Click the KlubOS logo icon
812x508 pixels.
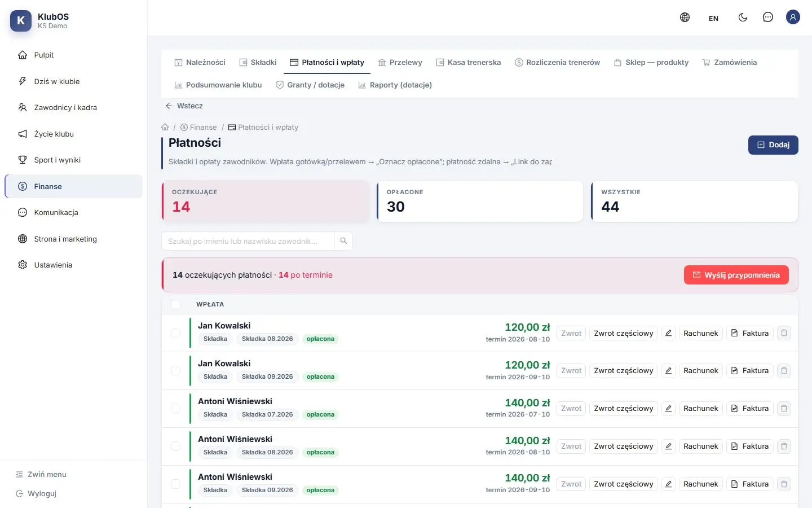[21, 21]
